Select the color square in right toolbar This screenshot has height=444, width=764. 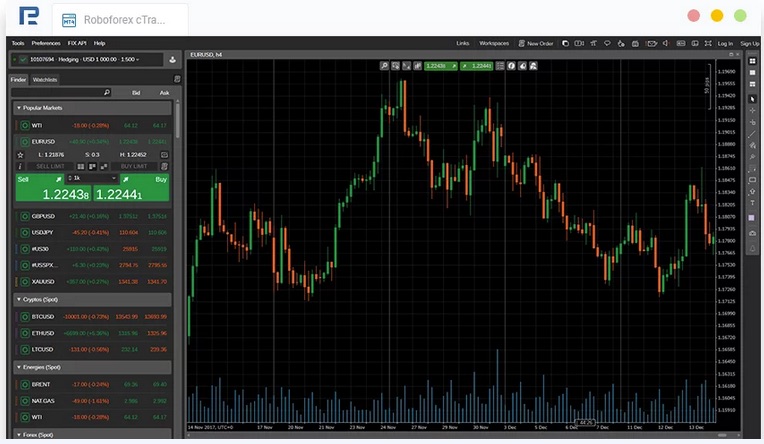click(752, 217)
